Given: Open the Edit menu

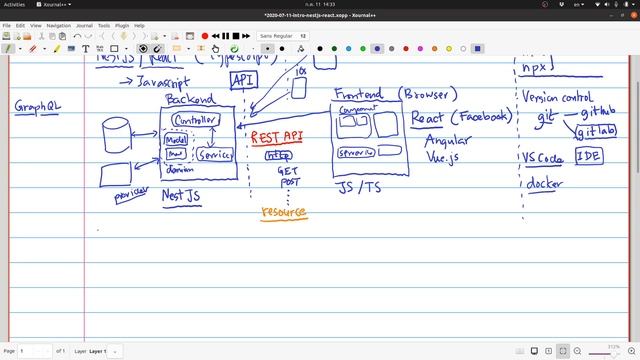Looking at the screenshot, I should tap(20, 25).
